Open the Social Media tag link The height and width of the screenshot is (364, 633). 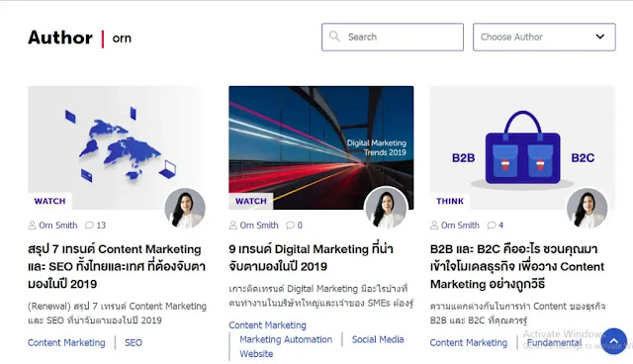(378, 339)
